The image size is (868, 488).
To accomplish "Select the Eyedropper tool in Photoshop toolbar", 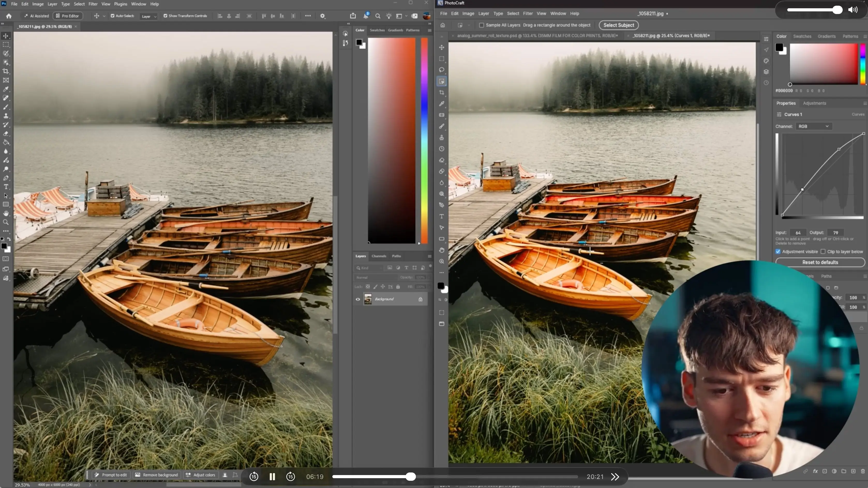I will [6, 89].
